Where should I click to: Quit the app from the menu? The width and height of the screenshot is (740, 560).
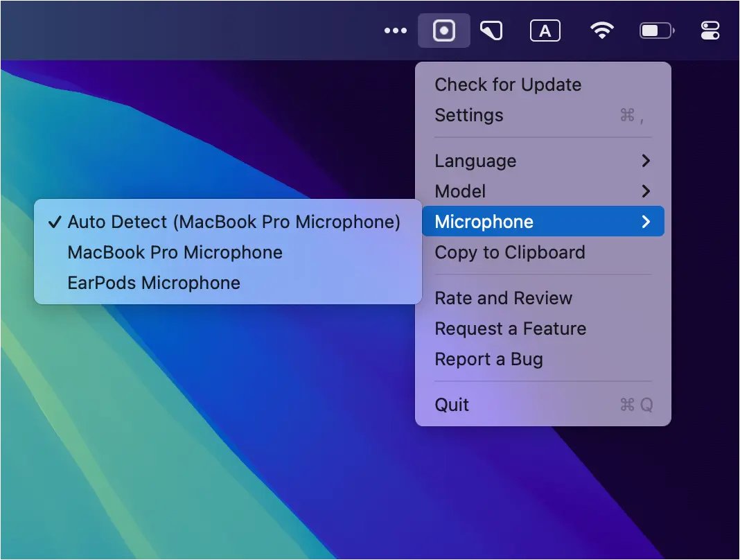(x=452, y=405)
